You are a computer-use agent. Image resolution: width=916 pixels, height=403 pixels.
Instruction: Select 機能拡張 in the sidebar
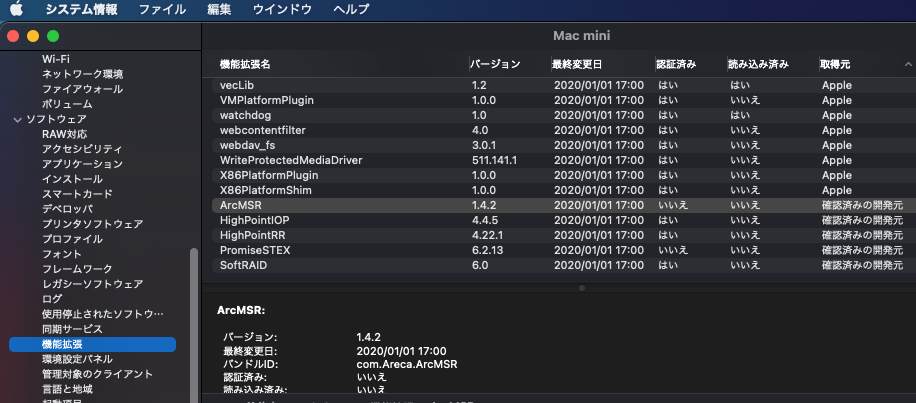click(92, 345)
